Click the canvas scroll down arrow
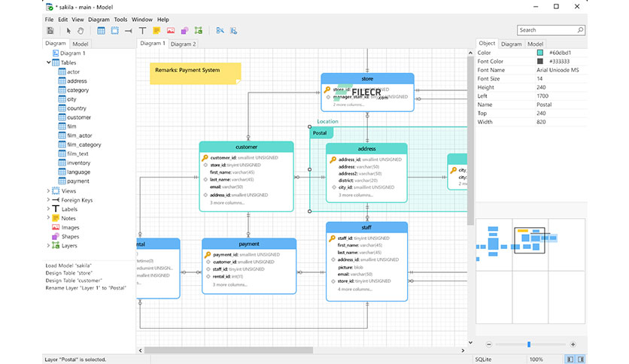629x364 pixels. pos(470,342)
